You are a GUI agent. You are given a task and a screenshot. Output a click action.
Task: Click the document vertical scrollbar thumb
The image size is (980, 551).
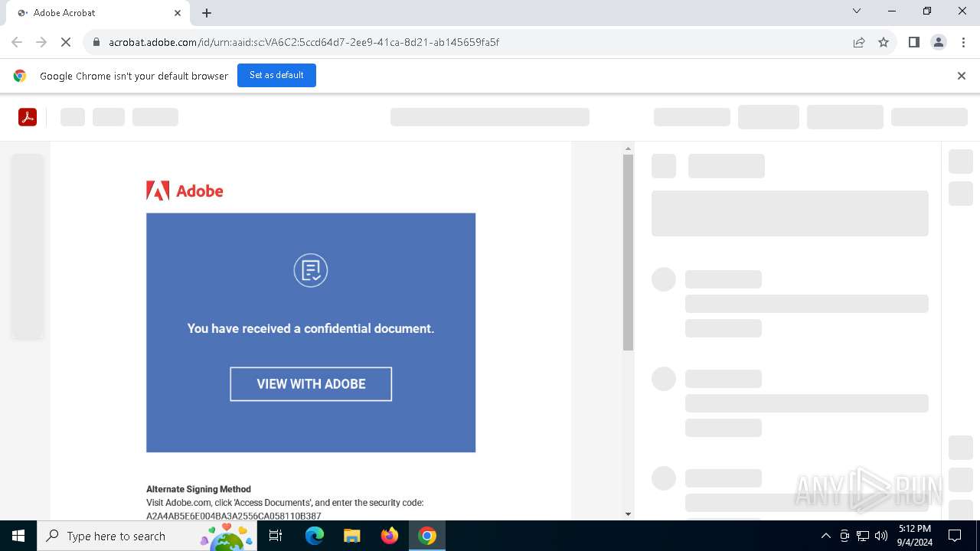[x=628, y=253]
